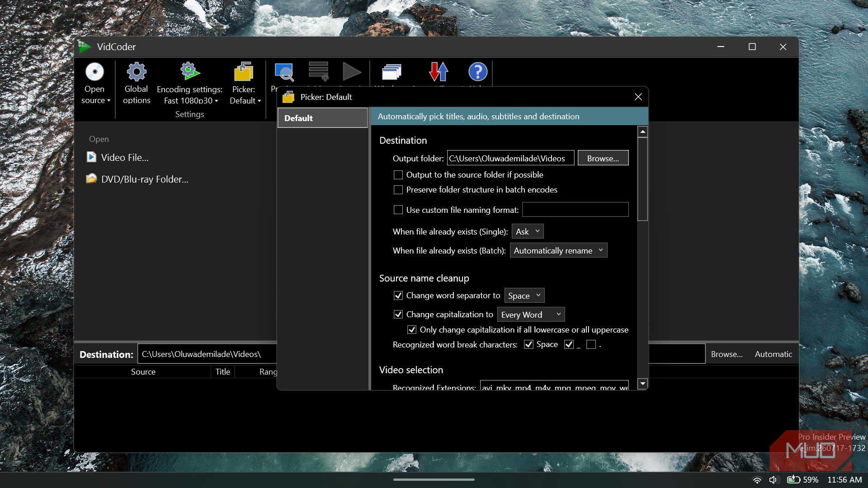Click the Range column header
Image resolution: width=868 pixels, height=488 pixels.
pyautogui.click(x=268, y=371)
